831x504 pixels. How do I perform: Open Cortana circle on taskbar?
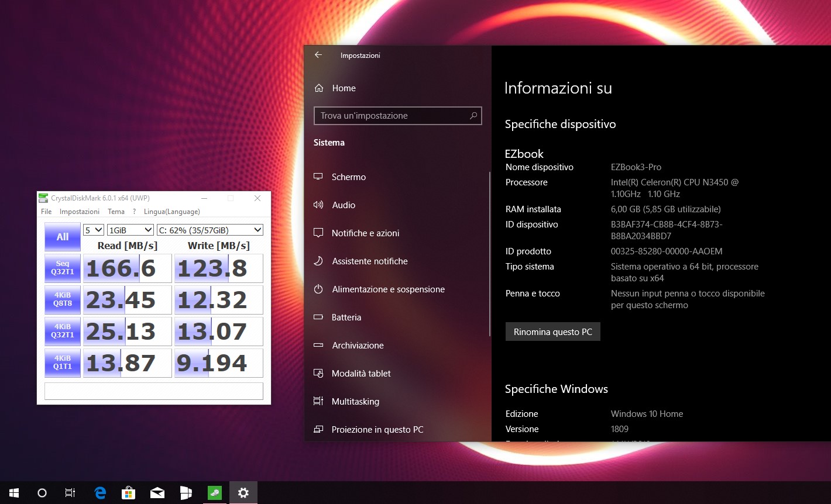(42, 493)
